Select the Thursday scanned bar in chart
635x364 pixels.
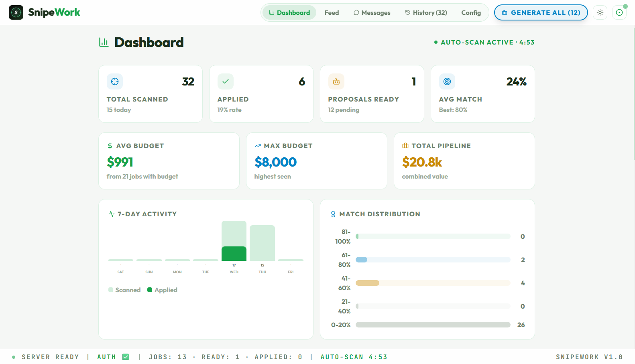point(262,243)
